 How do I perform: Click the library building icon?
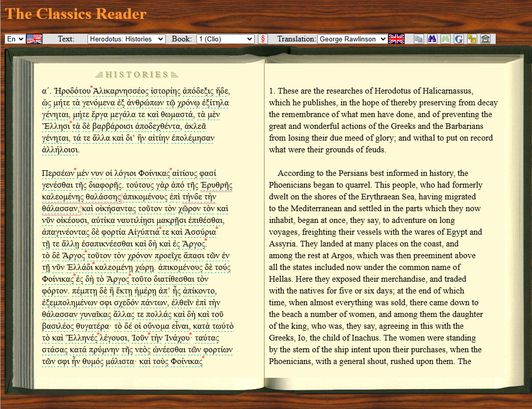click(485, 39)
